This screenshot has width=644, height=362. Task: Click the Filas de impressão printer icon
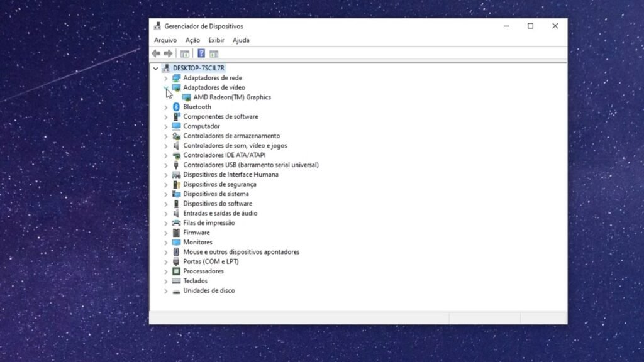coord(176,223)
